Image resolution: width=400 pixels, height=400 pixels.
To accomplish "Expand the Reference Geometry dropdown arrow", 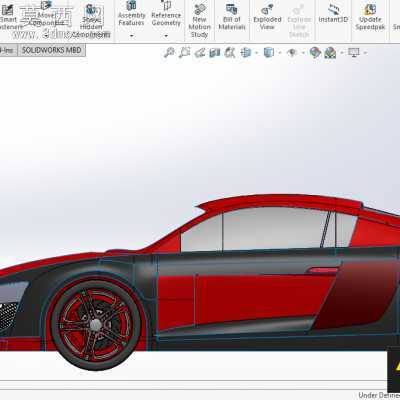I will click(166, 36).
